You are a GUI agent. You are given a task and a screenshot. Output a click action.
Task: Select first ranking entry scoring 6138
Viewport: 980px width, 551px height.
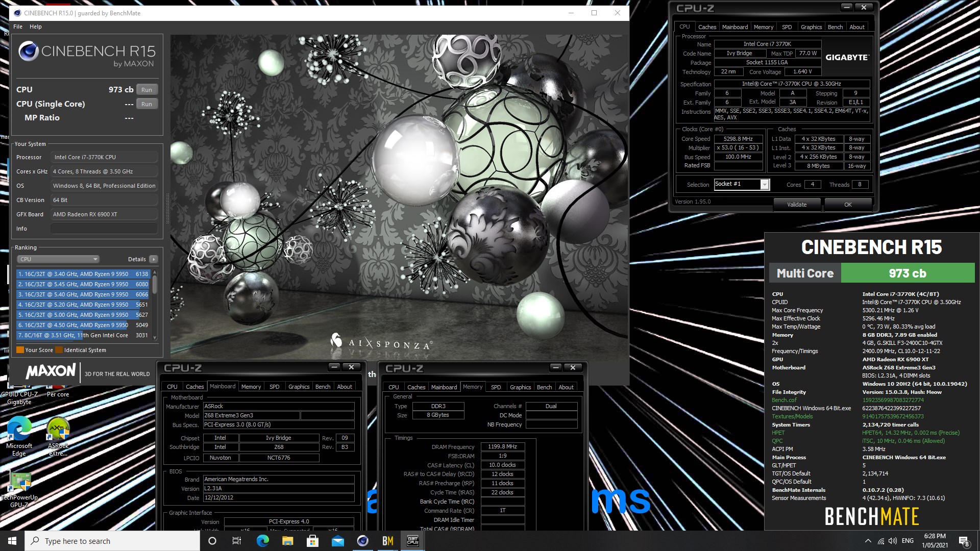pyautogui.click(x=83, y=274)
